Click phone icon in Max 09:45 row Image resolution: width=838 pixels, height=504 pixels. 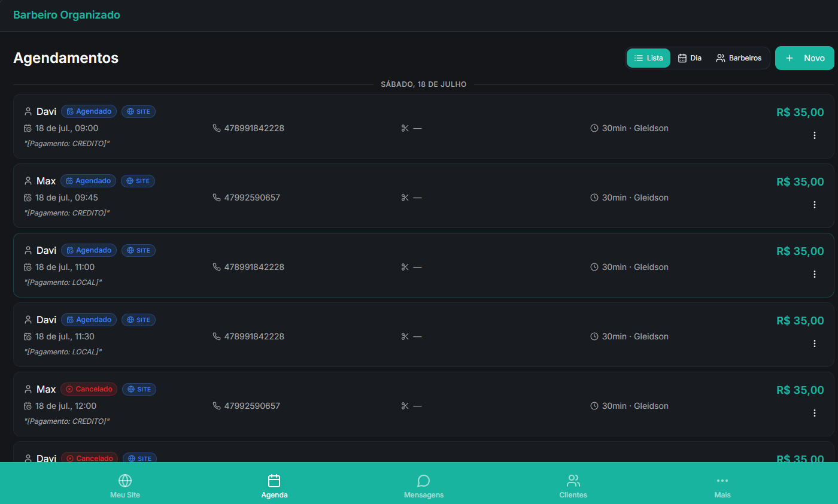[217, 198]
